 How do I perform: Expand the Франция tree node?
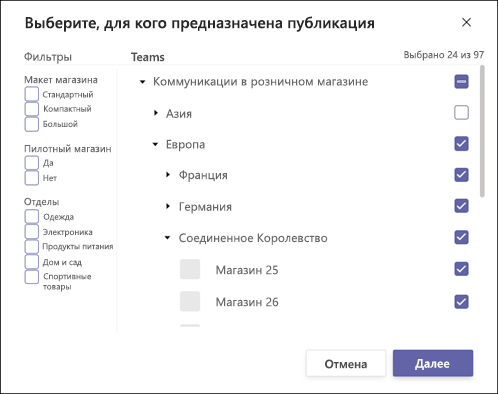tap(168, 174)
